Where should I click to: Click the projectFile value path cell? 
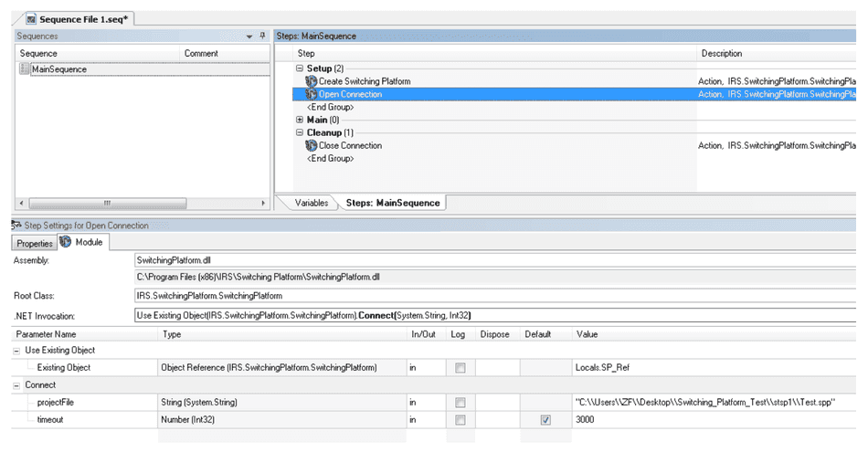tap(715, 402)
